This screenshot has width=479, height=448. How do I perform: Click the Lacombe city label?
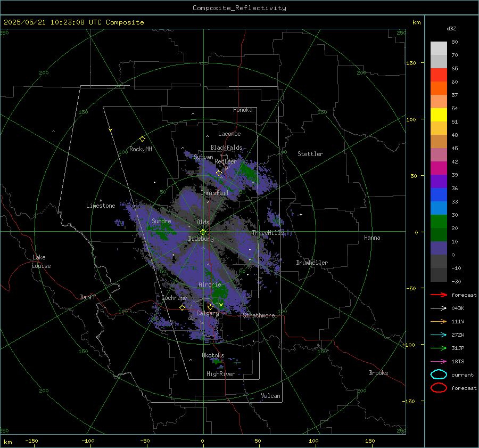(229, 134)
